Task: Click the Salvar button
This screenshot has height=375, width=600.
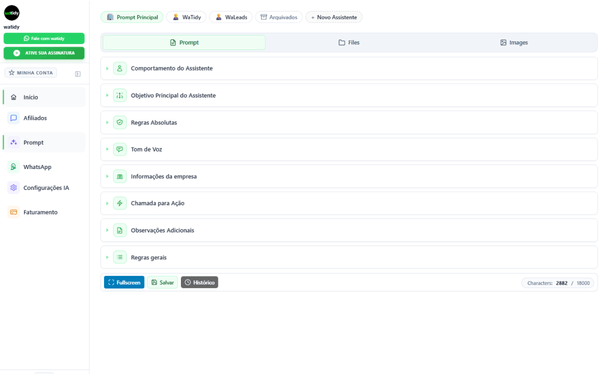Action: pos(163,282)
